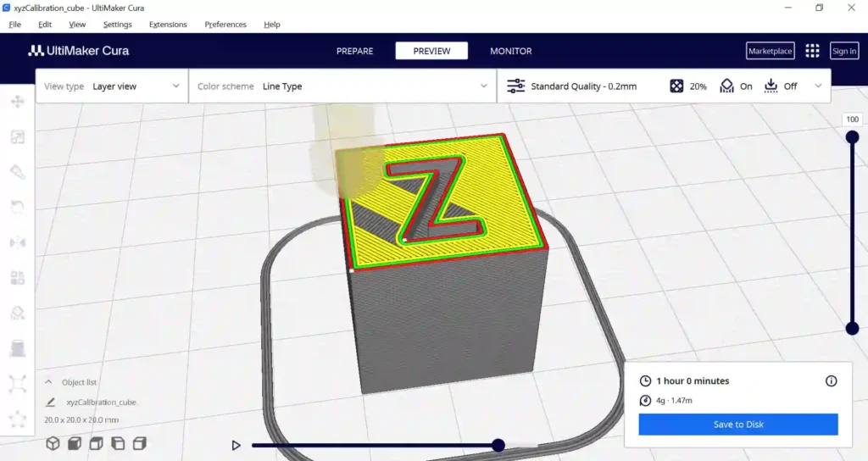Toggle adhesion setting showing Off
The height and width of the screenshot is (461, 868).
[780, 86]
